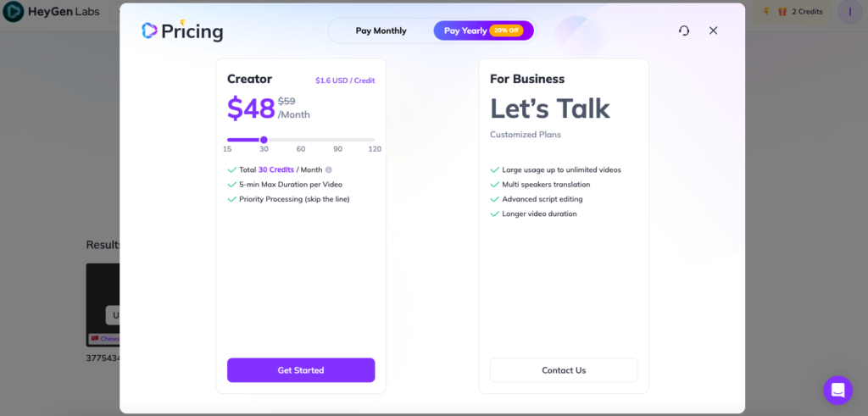The width and height of the screenshot is (868, 416).
Task: Set the credits slider to 60
Action: click(301, 140)
